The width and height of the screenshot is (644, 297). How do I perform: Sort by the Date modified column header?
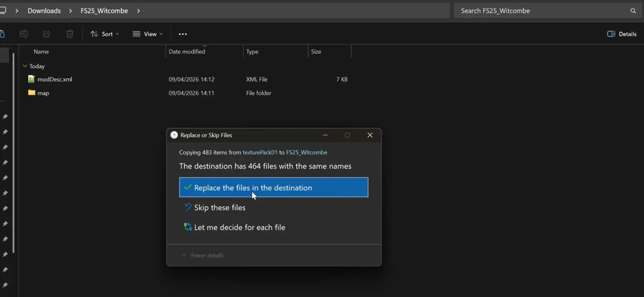tap(187, 51)
